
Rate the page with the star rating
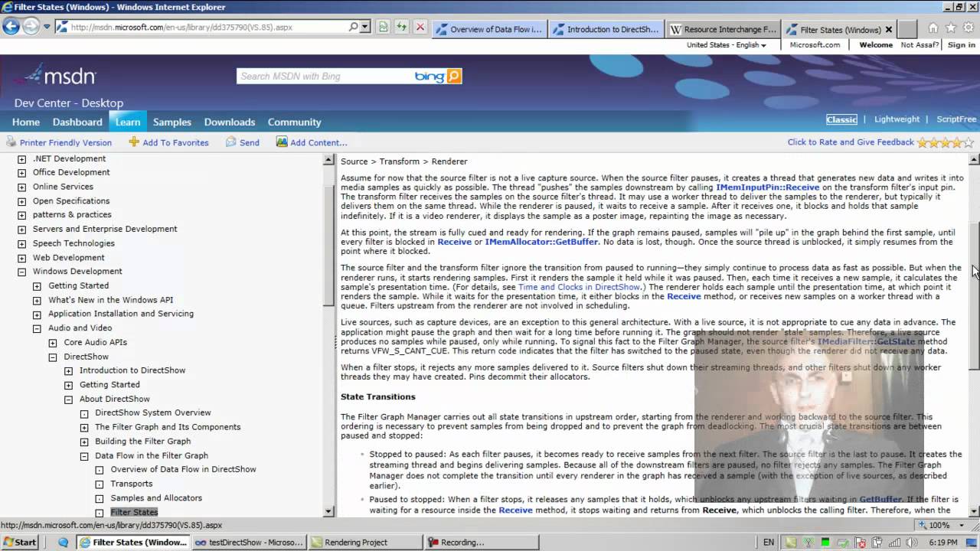point(946,142)
